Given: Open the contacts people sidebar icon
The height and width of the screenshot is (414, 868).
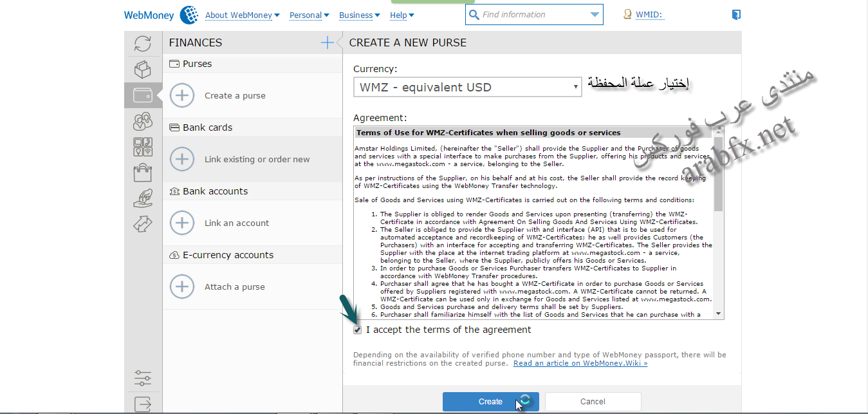Looking at the screenshot, I should tap(142, 121).
